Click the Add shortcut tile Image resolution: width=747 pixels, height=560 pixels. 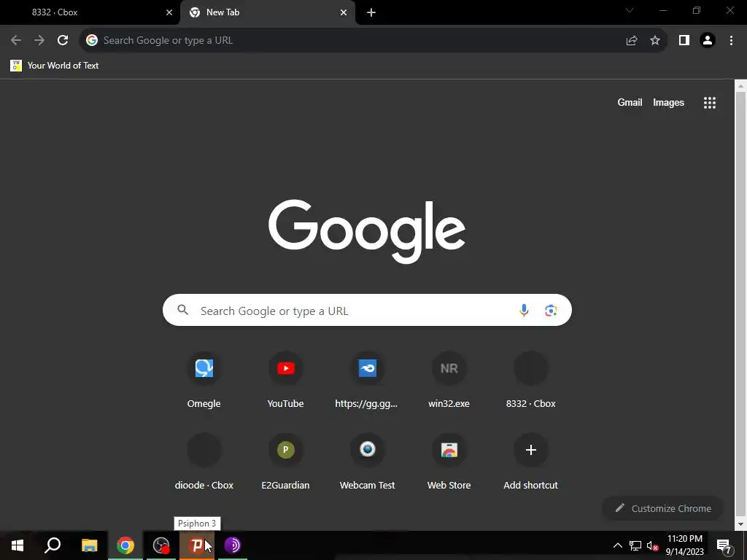(531, 463)
